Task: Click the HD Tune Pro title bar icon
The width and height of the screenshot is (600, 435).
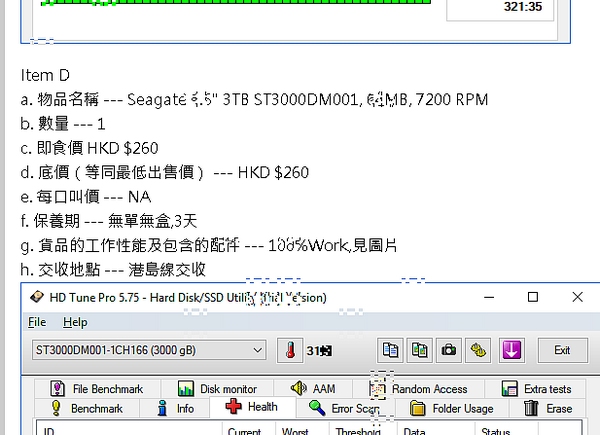Action: click(x=37, y=297)
